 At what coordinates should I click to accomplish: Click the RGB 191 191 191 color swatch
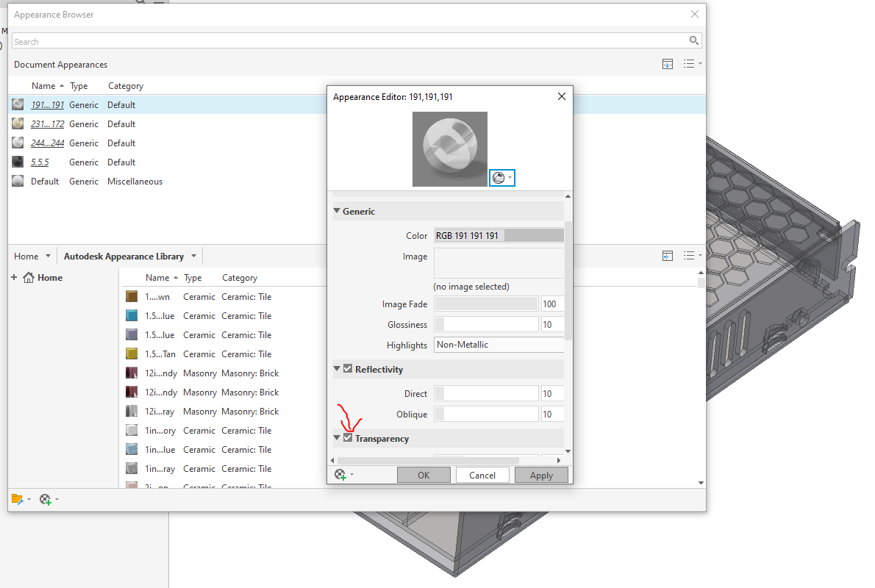[499, 235]
